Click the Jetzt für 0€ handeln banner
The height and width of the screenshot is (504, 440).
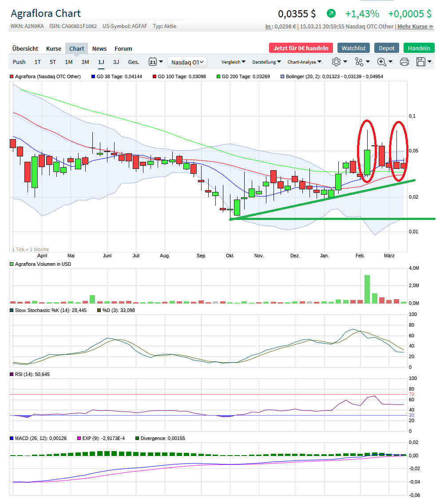coord(301,48)
